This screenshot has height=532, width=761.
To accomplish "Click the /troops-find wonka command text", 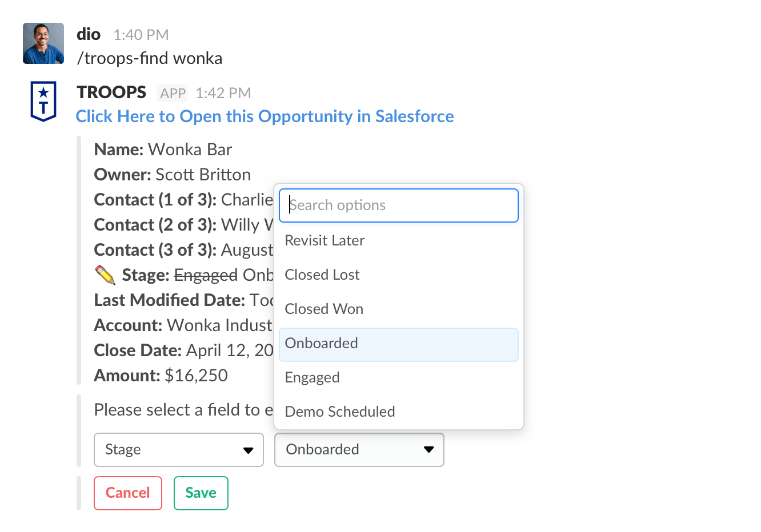I will click(150, 58).
